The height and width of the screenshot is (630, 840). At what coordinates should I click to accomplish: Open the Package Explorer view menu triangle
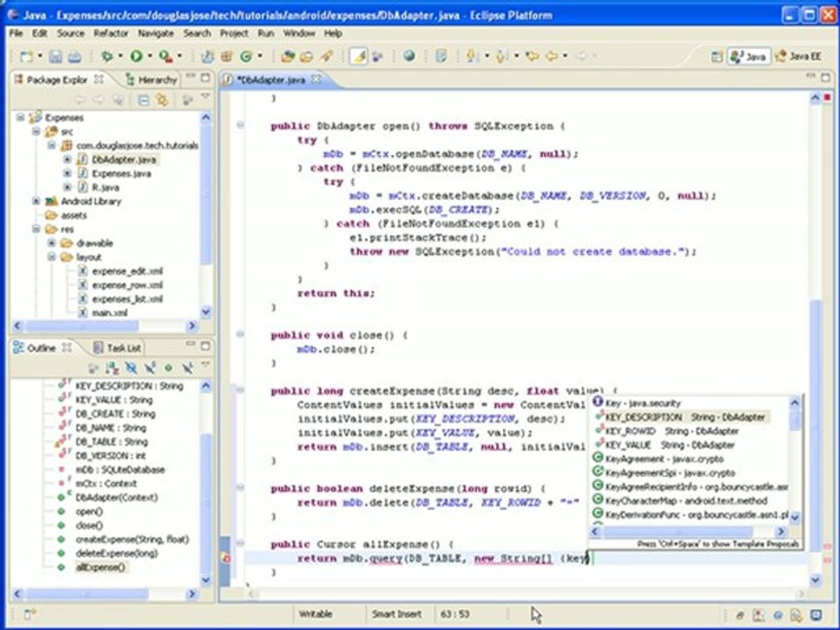click(x=206, y=97)
